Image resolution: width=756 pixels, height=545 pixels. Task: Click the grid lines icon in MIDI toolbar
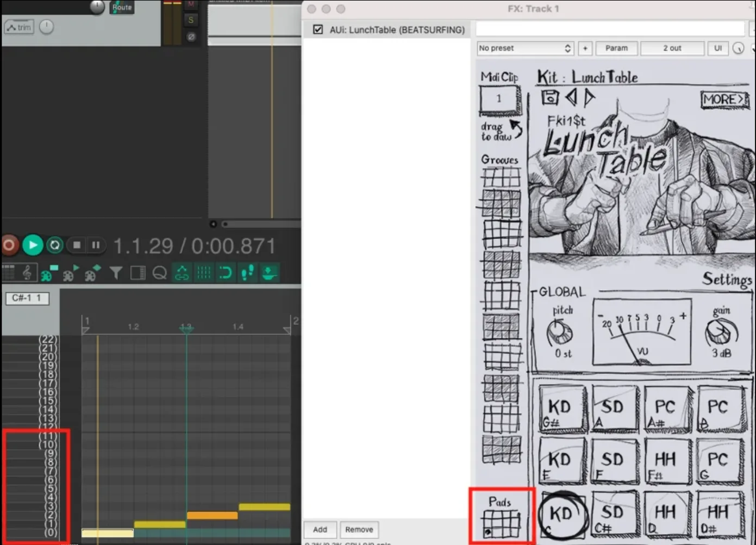click(204, 272)
